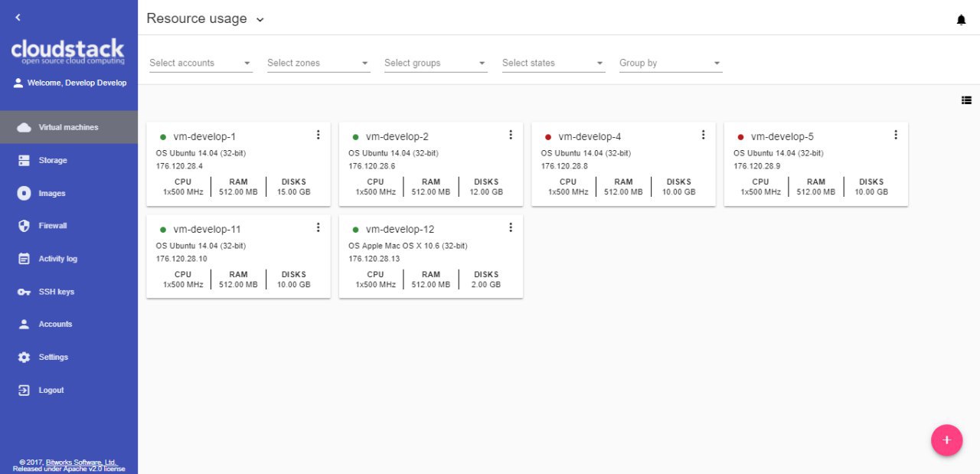Viewport: 980px width, 474px height.
Task: Switch to list view icon
Action: (x=966, y=100)
